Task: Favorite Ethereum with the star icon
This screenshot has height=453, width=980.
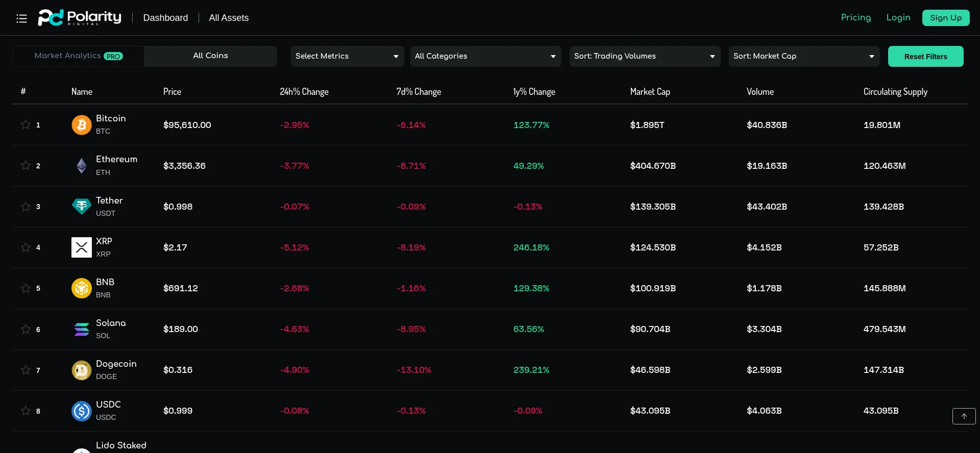Action: (x=26, y=165)
